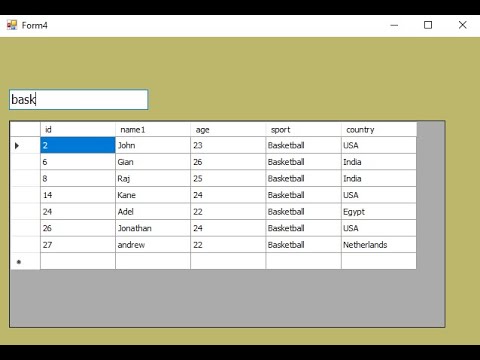480x360 pixels.
Task: Click the Form4 window icon
Action: 12,25
